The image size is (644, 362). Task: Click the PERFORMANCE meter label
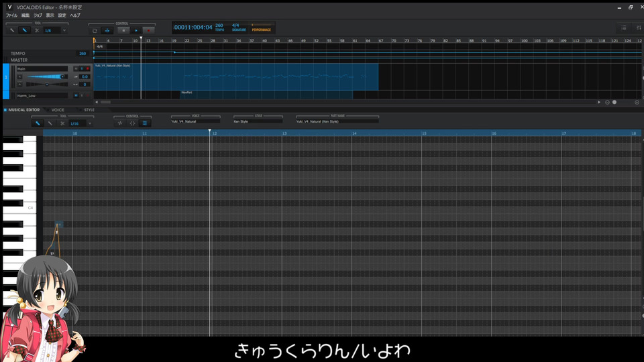[261, 29]
